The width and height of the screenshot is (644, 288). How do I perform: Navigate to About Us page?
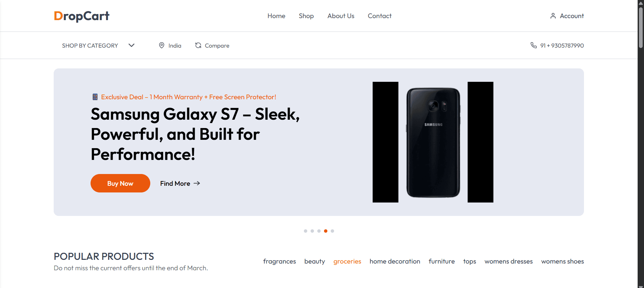341,16
